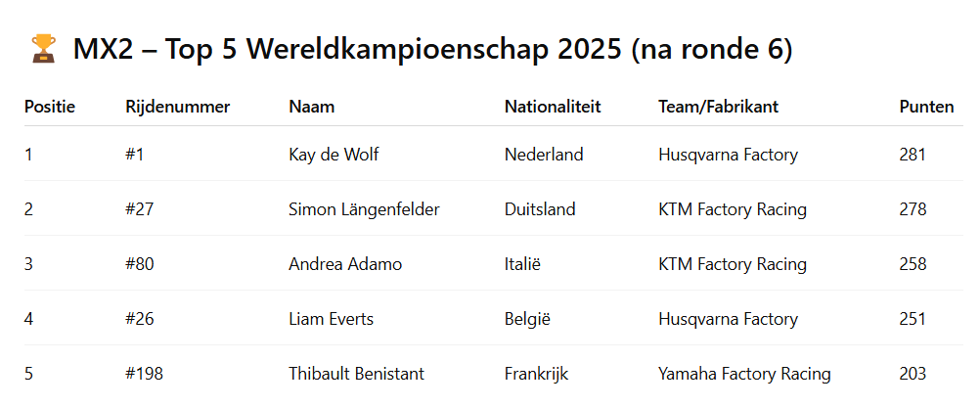Select Thibault Benistant in the table
The image size is (980, 407).
[x=356, y=374]
